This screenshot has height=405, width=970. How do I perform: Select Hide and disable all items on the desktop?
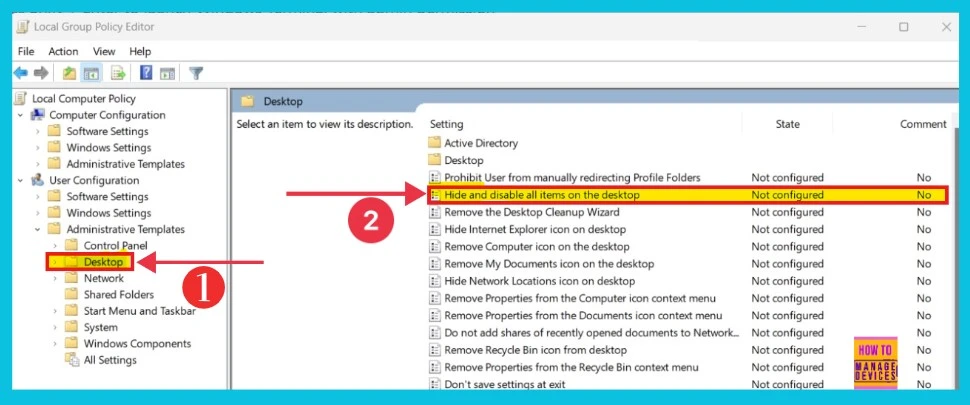[x=687, y=195]
